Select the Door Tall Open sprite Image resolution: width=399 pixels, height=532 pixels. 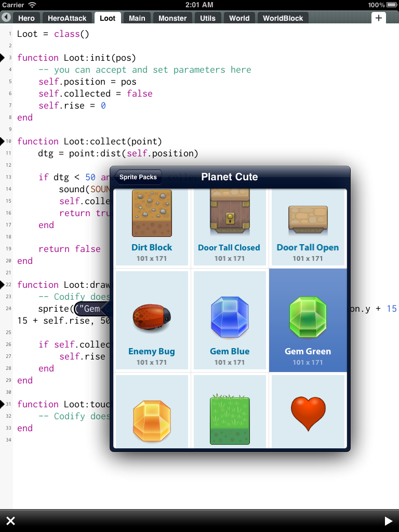coord(308,227)
